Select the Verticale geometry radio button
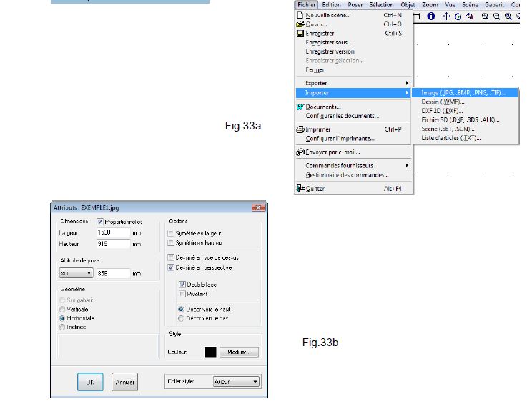Image resolution: width=532 pixels, height=409 pixels. pyautogui.click(x=63, y=309)
